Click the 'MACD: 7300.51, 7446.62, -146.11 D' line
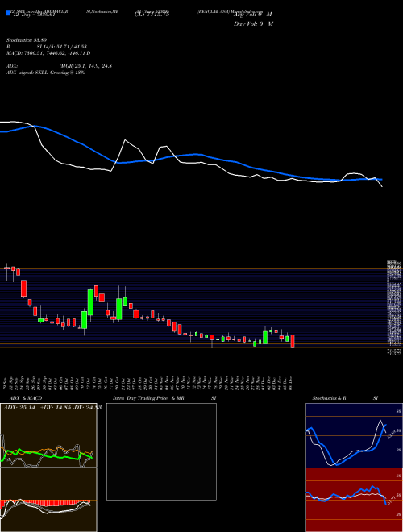Image resolution: width=403 pixels, height=532 pixels. (x=48, y=53)
